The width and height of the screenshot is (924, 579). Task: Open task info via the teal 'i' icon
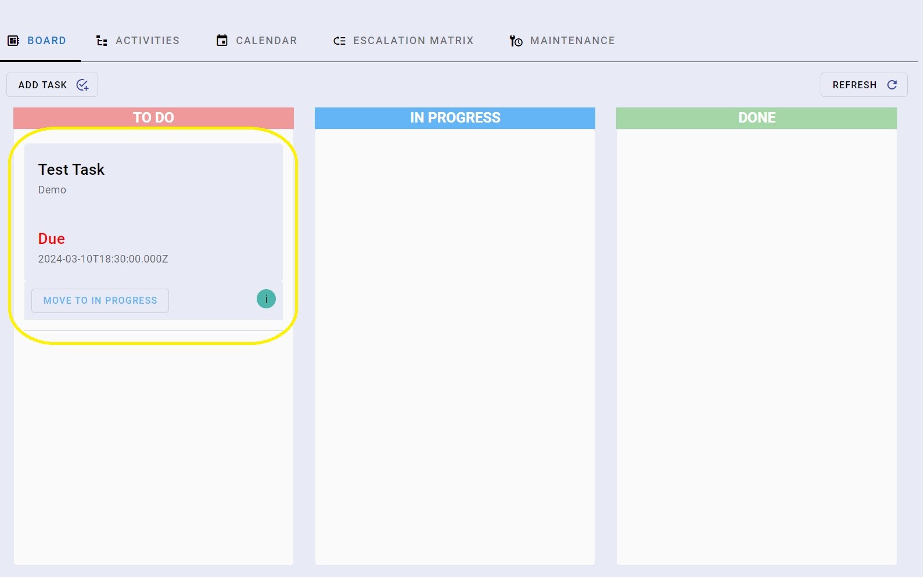pos(266,299)
